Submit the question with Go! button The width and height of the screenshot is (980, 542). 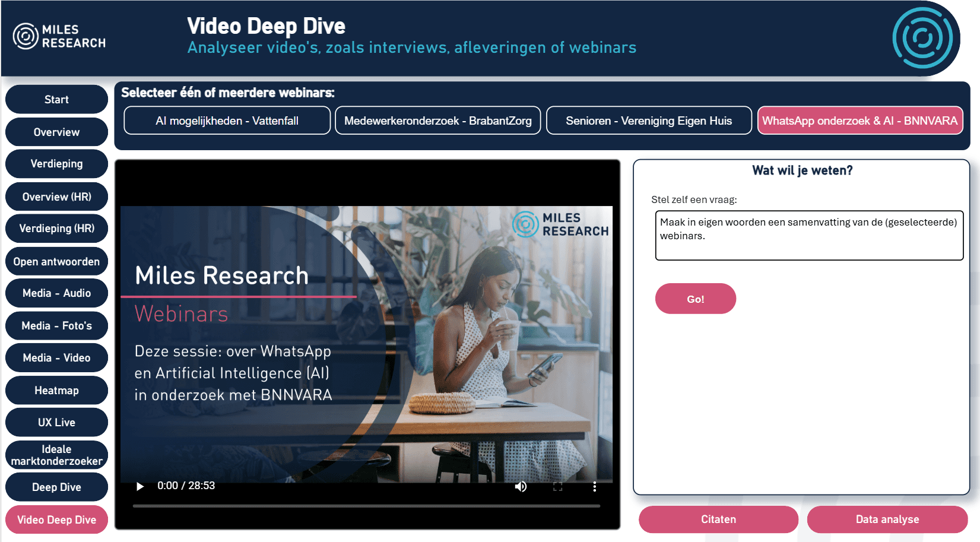point(696,299)
